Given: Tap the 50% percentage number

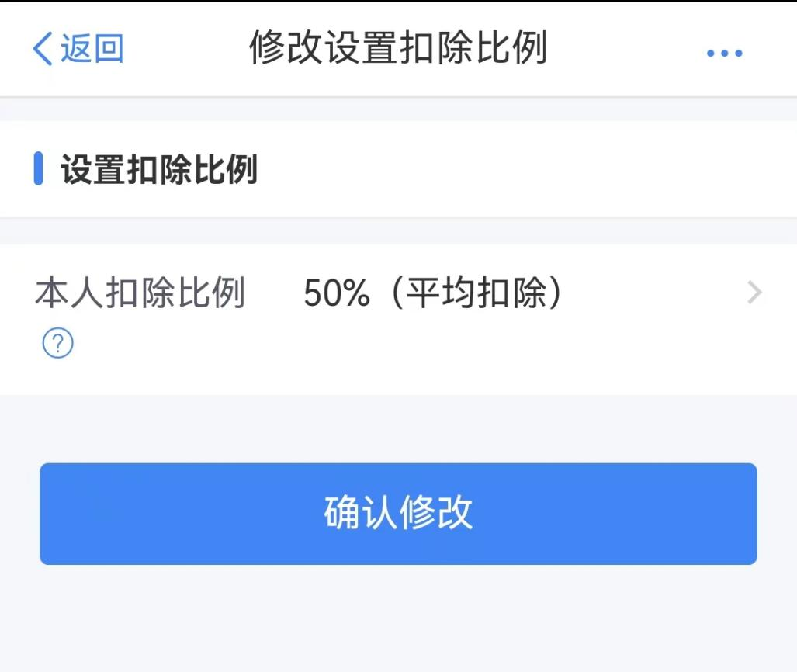Looking at the screenshot, I should pyautogui.click(x=336, y=294).
